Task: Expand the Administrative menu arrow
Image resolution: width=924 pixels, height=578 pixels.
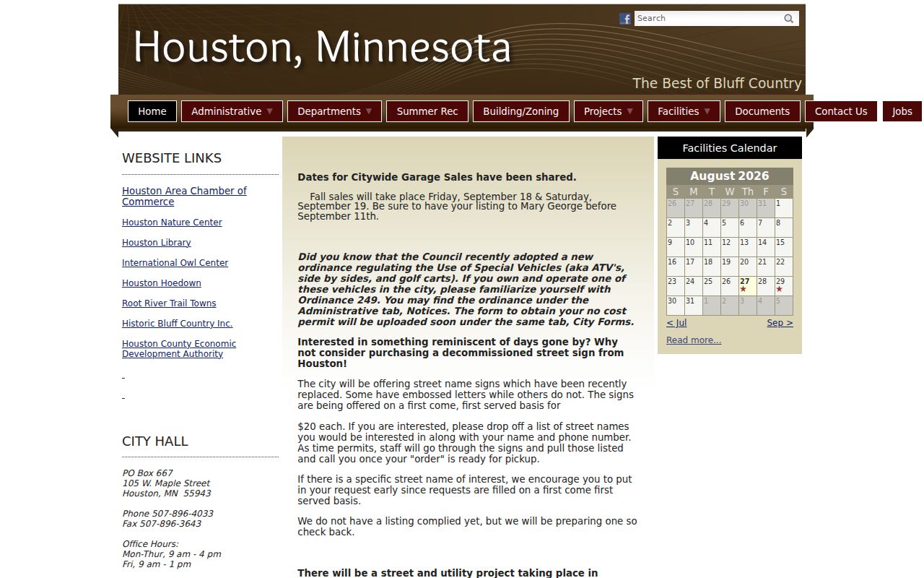Action: tap(270, 111)
